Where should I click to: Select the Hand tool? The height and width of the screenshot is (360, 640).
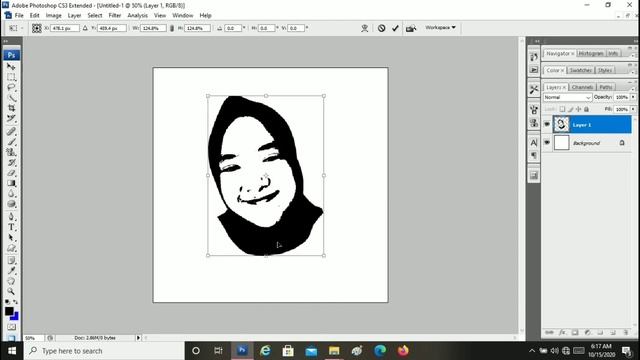pyautogui.click(x=11, y=281)
